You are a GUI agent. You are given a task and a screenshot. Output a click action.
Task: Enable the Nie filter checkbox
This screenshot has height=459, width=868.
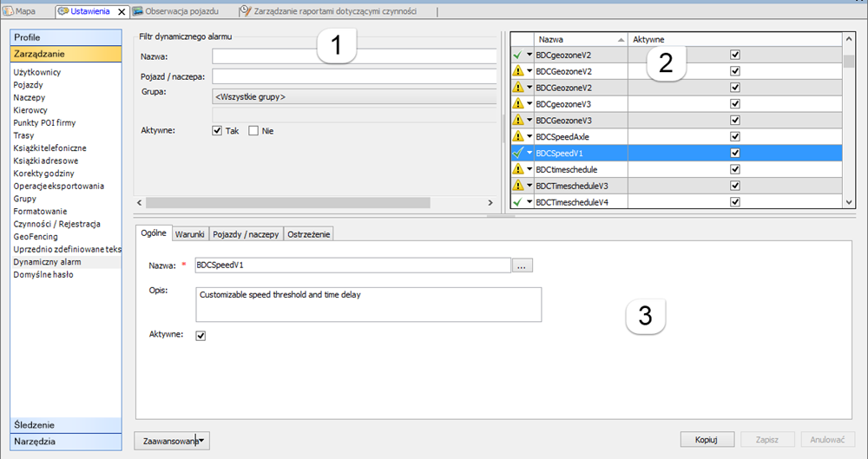click(253, 131)
